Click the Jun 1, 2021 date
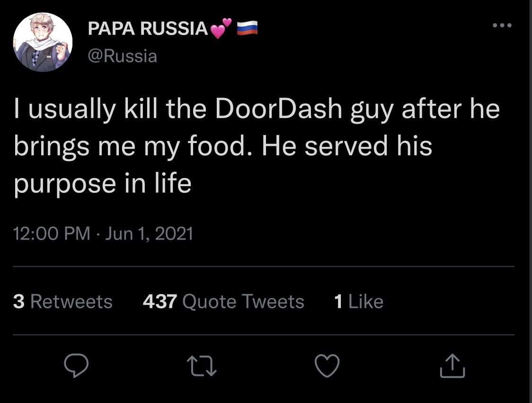 pyautogui.click(x=149, y=233)
